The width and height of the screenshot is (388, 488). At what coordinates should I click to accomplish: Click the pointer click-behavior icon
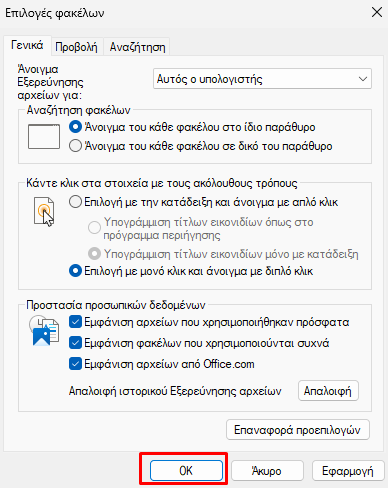[44, 211]
